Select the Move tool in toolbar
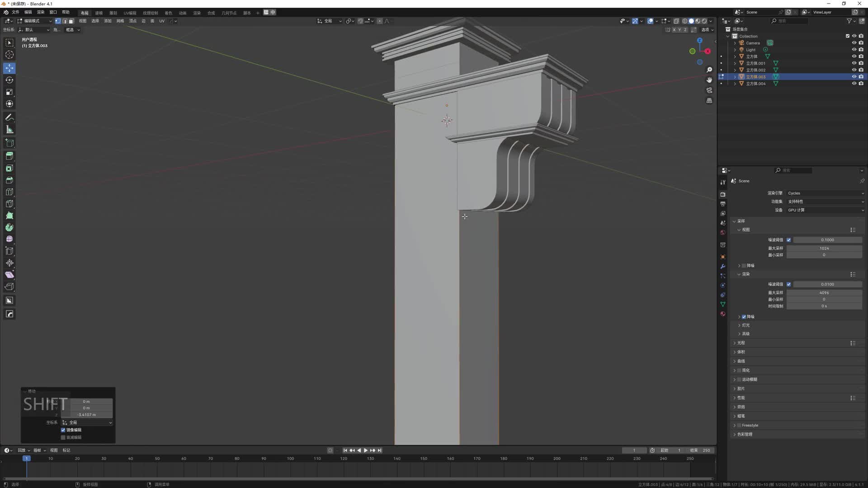Image resolution: width=868 pixels, height=488 pixels. click(x=9, y=68)
